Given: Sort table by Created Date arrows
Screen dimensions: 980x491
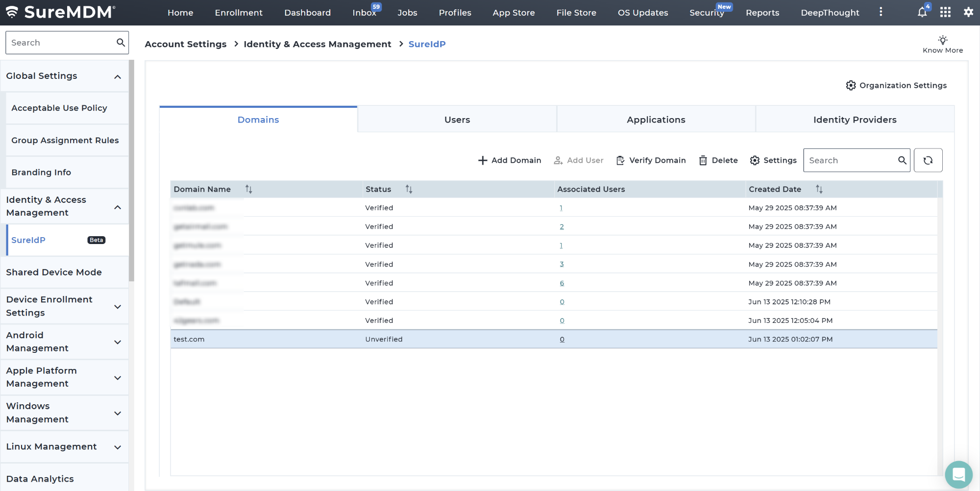Looking at the screenshot, I should (819, 189).
